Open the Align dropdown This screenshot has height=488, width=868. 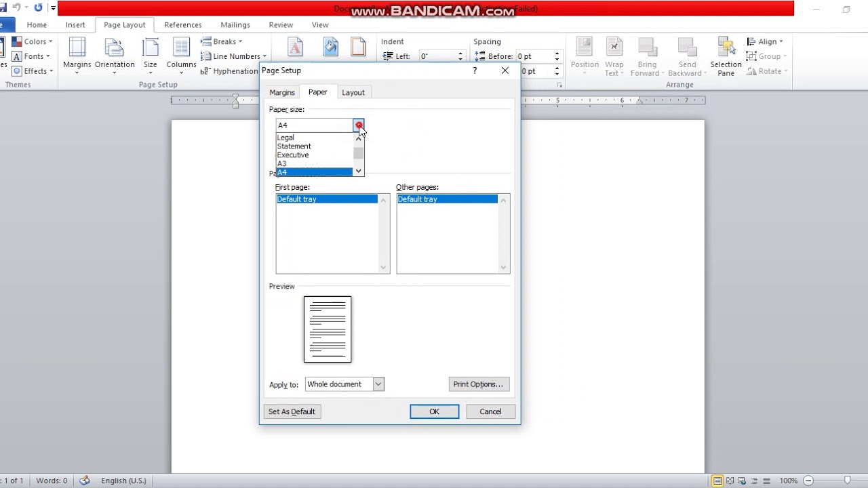click(x=764, y=41)
